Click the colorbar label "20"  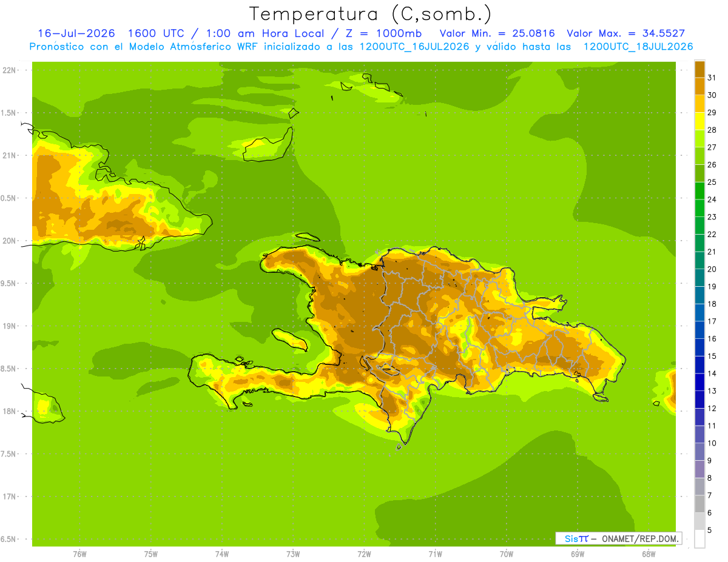click(712, 269)
